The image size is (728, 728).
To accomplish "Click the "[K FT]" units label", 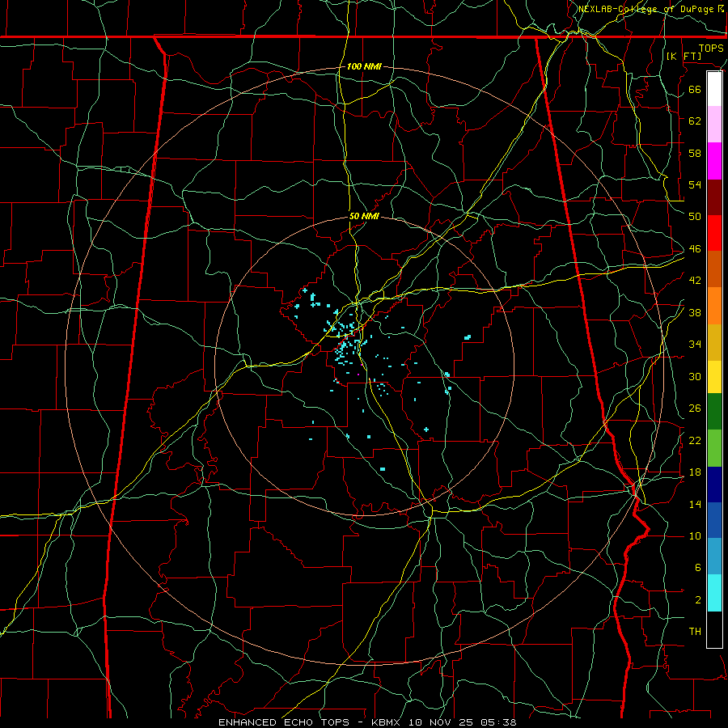I will pyautogui.click(x=684, y=56).
